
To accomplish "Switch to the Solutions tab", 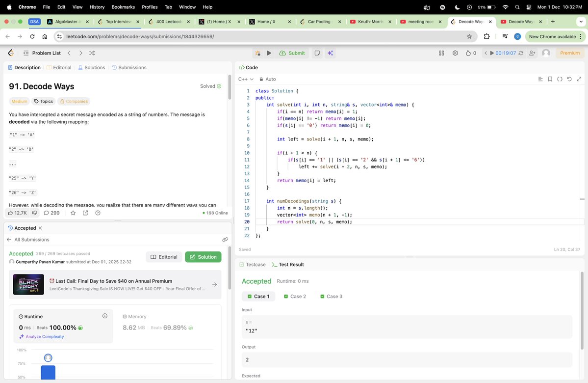I will [92, 68].
